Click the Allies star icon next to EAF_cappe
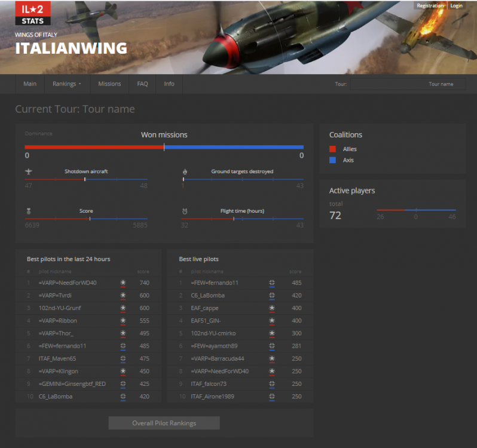The height and width of the screenshot is (448, 477). 271,308
